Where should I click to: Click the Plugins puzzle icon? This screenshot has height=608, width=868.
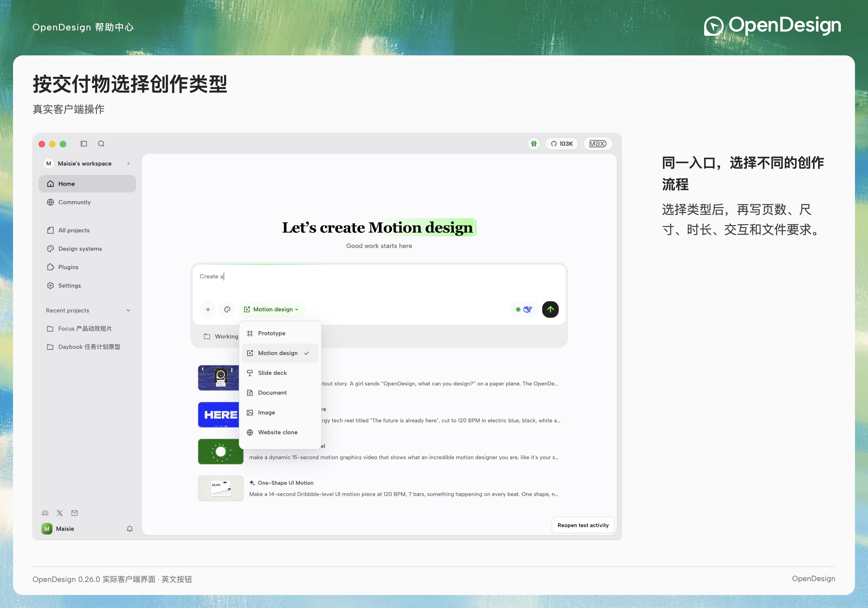(50, 267)
